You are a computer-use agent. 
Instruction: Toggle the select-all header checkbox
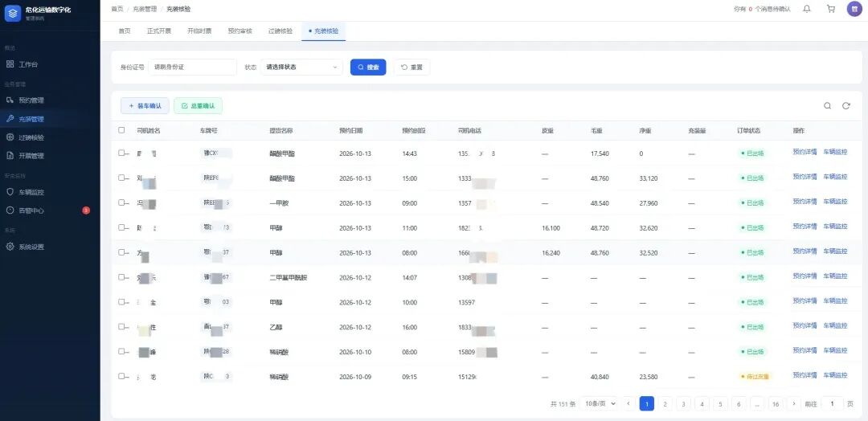121,130
